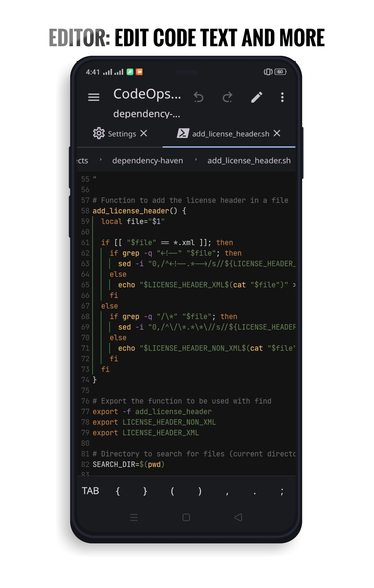Insert a semicolon from the symbol bar
Viewport: 374px width, 588px height.
click(x=282, y=491)
